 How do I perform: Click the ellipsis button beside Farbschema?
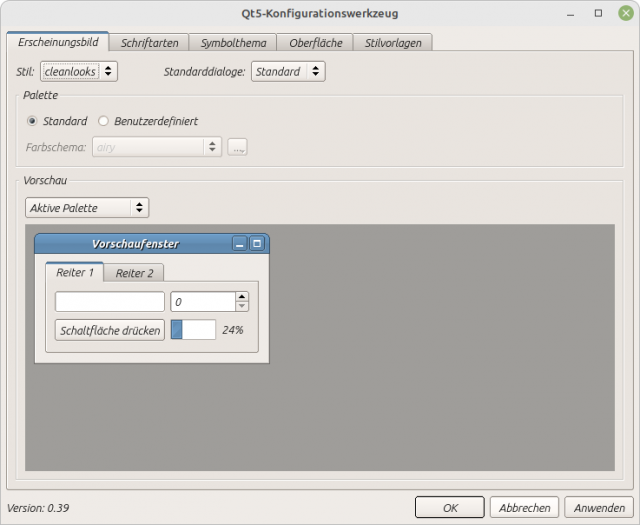(237, 147)
